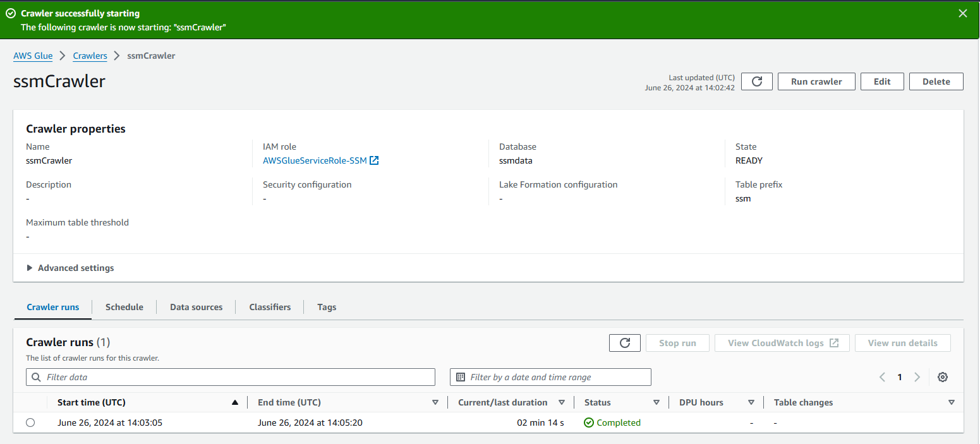Click the 02 min 14 s duration
Viewport: 980px width, 444px height.
pos(541,423)
